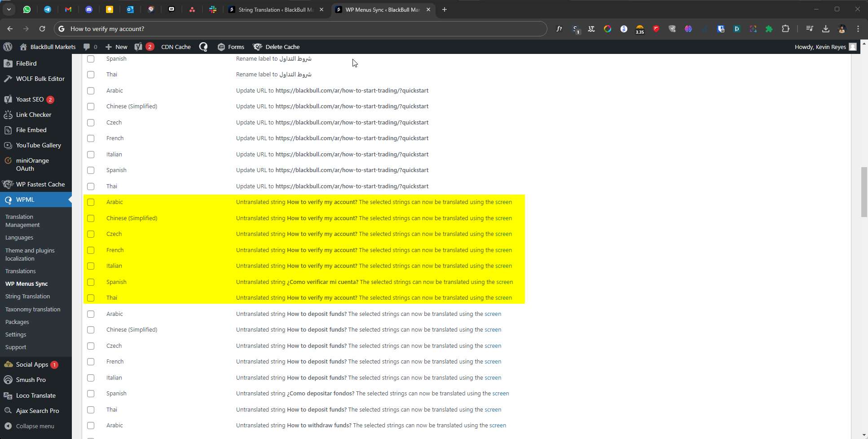The image size is (868, 439).
Task: Open the WhatFont extension
Action: point(559,29)
